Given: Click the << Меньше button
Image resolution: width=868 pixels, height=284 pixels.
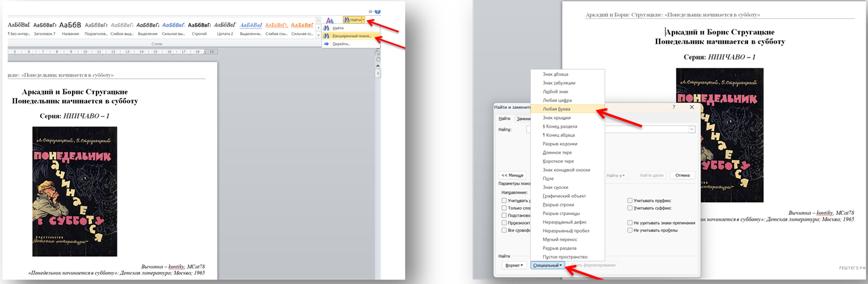Looking at the screenshot, I should (x=511, y=176).
